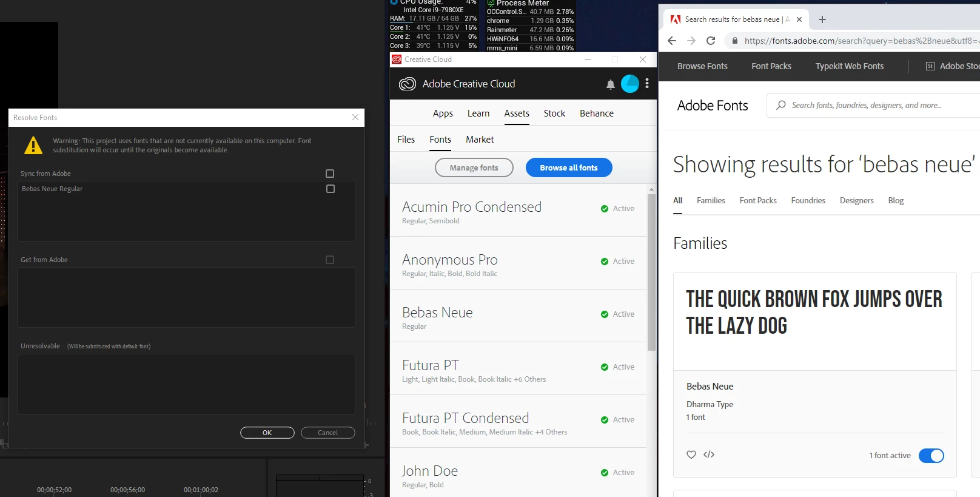Click Cancel in Resolve Fonts dialog
This screenshot has height=497, width=980.
328,433
